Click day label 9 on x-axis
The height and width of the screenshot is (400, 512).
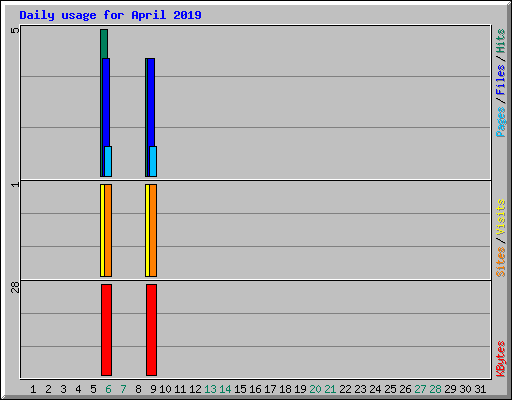153,389
